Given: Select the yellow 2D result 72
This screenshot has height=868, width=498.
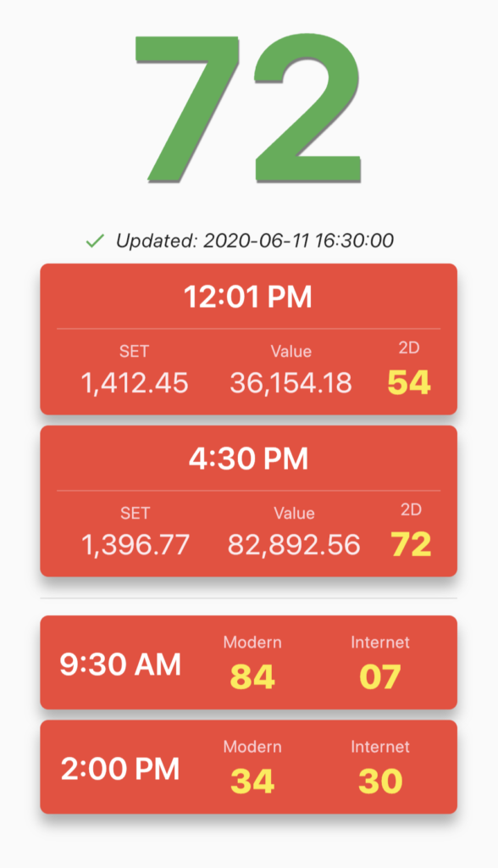Looking at the screenshot, I should point(411,544).
